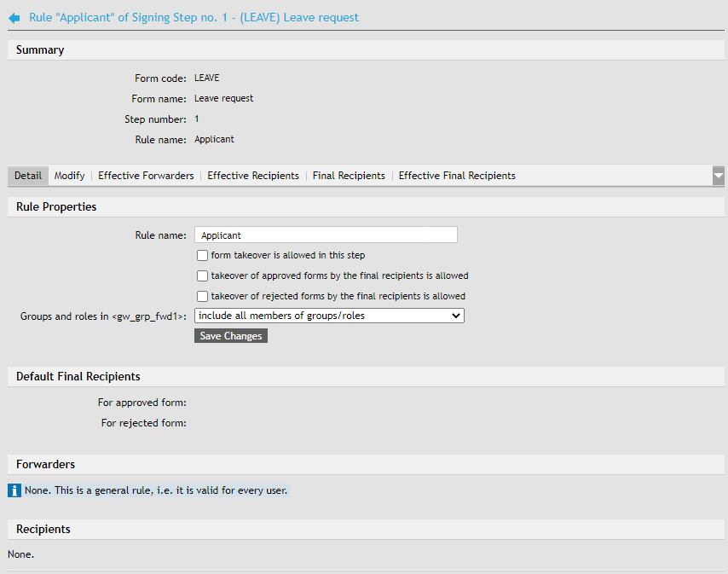
Task: Expand the groups and roles dropdown
Action: [x=329, y=316]
